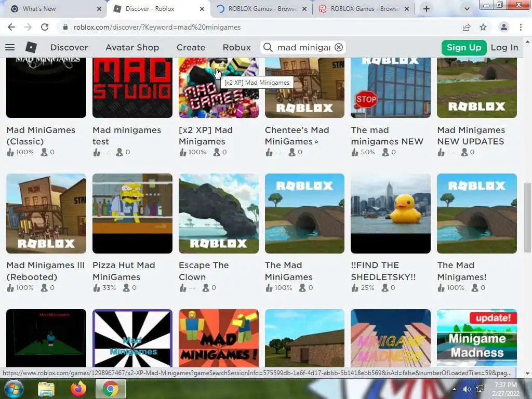The image size is (532, 399).
Task: Open orange MAD MINIGAMES! thumbnail
Action: click(219, 338)
